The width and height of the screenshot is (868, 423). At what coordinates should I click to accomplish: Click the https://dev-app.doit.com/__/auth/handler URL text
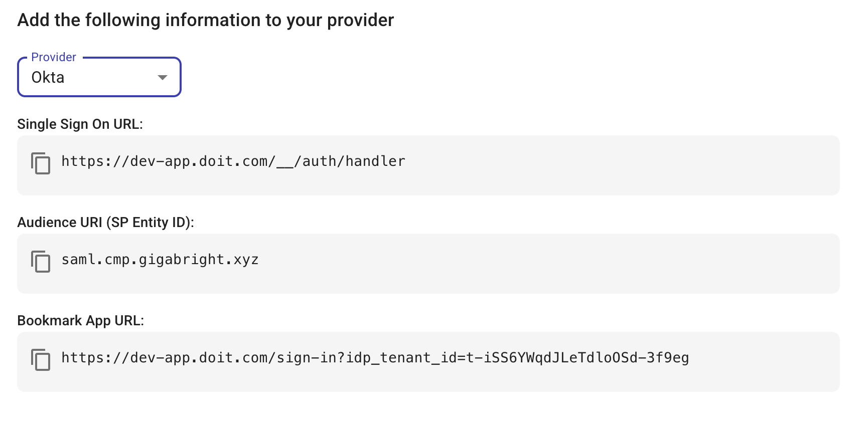point(233,161)
